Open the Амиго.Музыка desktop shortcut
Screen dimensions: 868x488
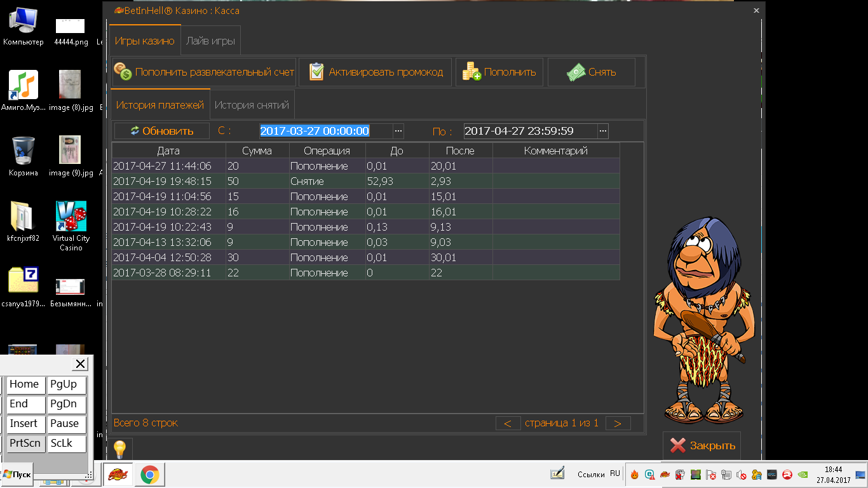(x=24, y=86)
